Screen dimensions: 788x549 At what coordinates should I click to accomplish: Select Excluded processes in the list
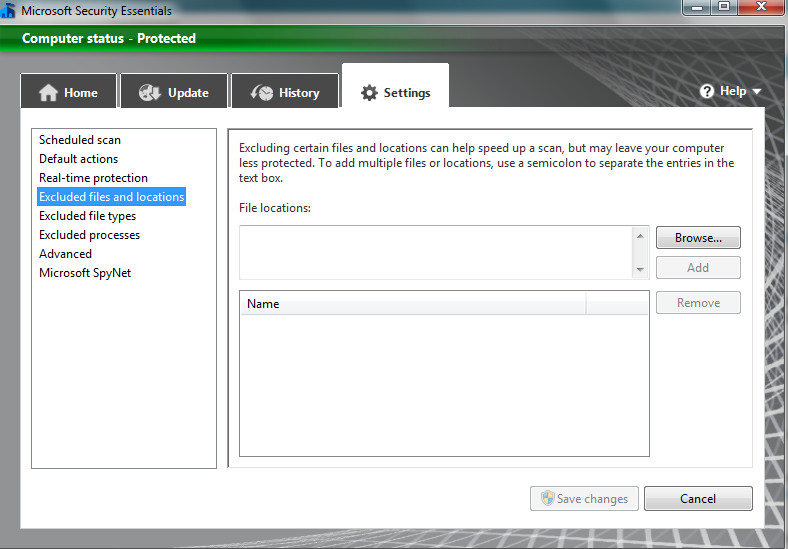[89, 235]
